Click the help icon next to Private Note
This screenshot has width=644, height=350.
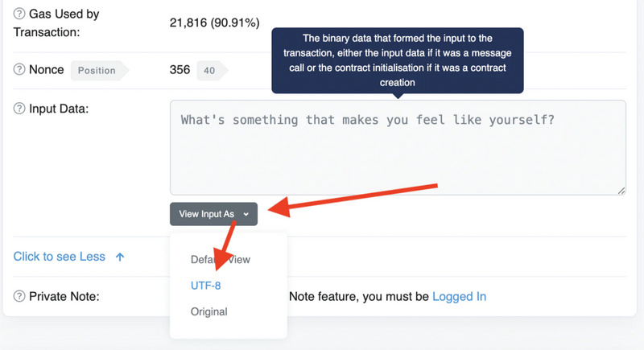click(20, 296)
